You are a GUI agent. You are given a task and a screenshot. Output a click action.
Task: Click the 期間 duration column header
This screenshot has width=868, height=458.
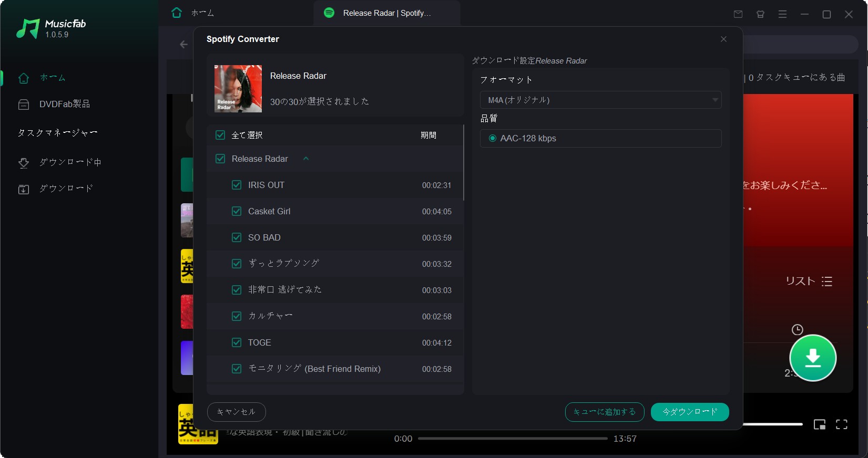[428, 135]
